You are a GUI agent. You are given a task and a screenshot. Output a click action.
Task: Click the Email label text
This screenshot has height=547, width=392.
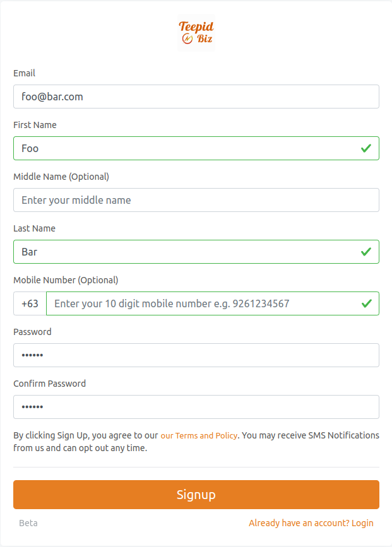click(24, 73)
